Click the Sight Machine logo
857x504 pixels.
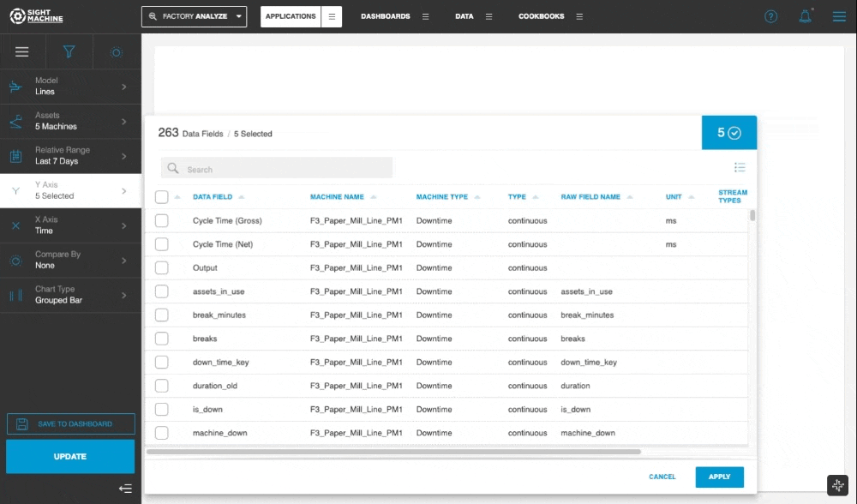pos(36,16)
